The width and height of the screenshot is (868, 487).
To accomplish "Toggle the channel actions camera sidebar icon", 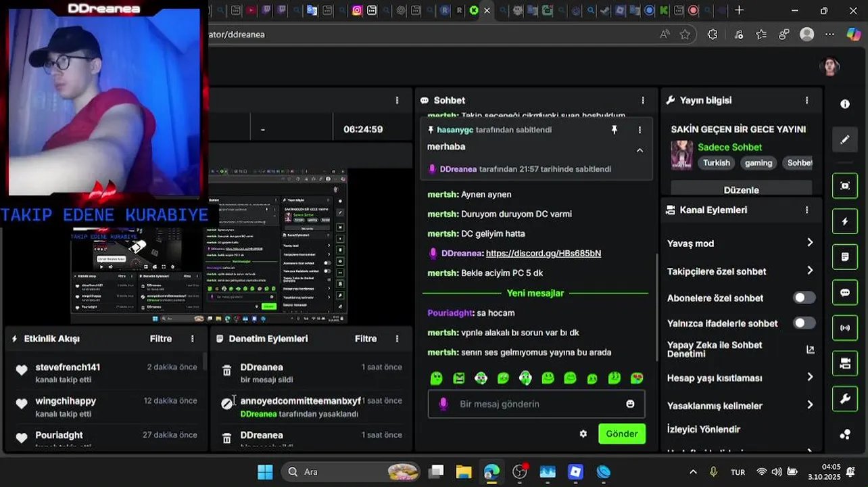I will tap(845, 364).
